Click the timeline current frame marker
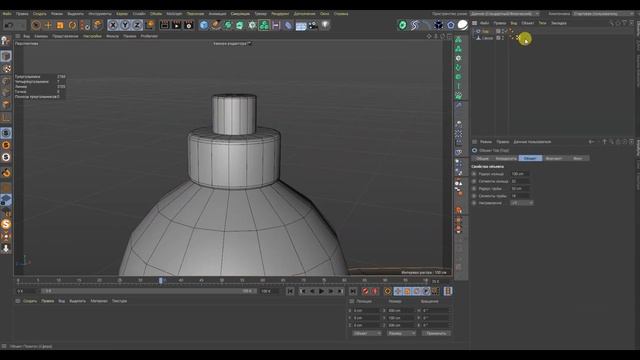Viewport: 640px width, 360px height. click(x=161, y=280)
